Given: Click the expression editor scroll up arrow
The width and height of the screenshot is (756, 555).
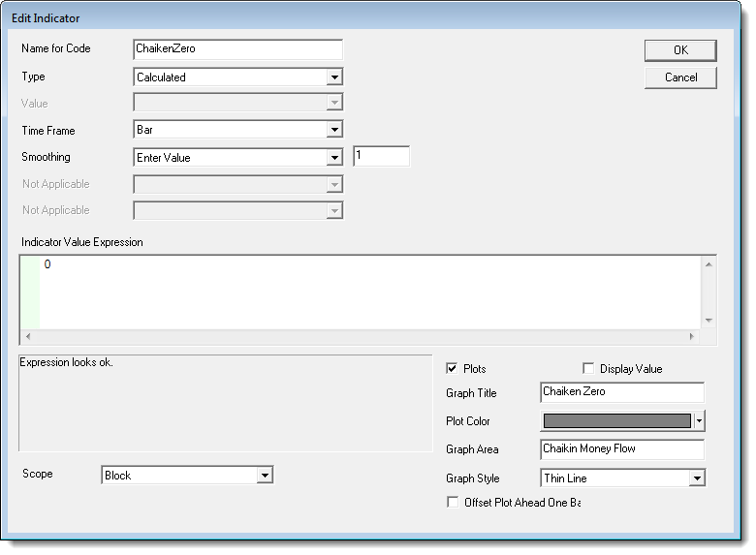Looking at the screenshot, I should click(x=709, y=264).
